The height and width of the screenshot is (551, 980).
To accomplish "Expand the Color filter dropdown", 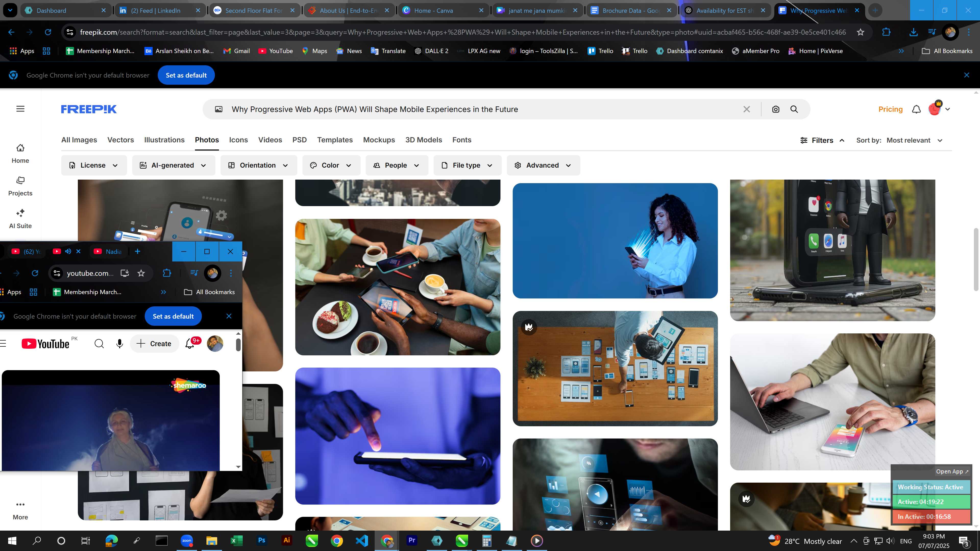I will tap(331, 165).
